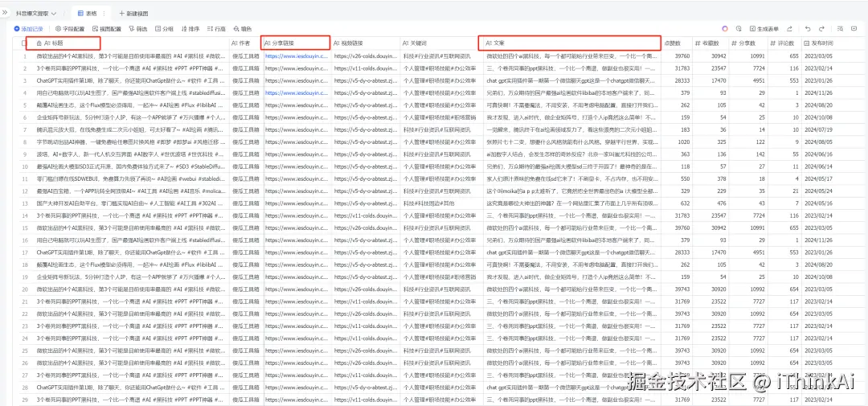Screen dimensions: 868x406
Task: Open 视图配置 view settings
Action: 107,29
